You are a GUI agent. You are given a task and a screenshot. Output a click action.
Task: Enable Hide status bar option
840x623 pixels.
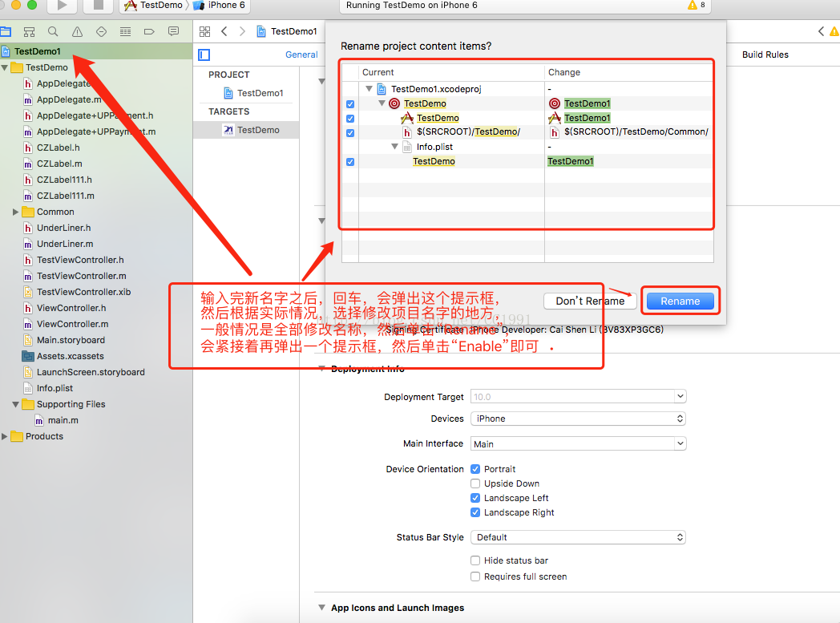click(475, 561)
